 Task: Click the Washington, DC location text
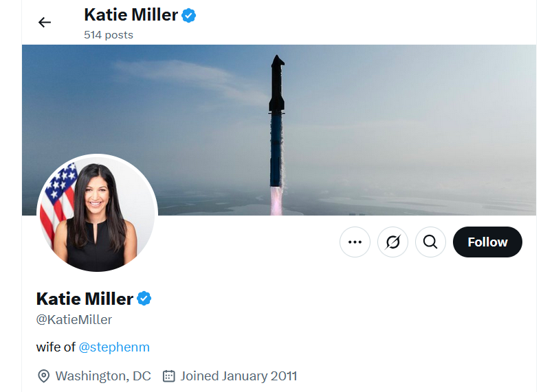(103, 376)
